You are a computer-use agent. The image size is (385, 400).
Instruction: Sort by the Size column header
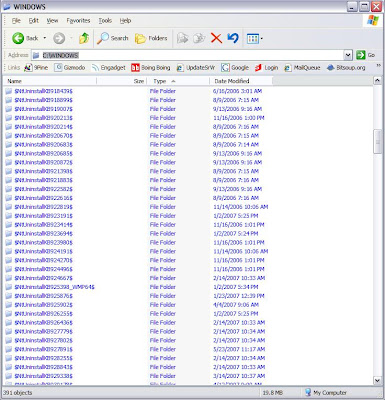click(x=122, y=81)
